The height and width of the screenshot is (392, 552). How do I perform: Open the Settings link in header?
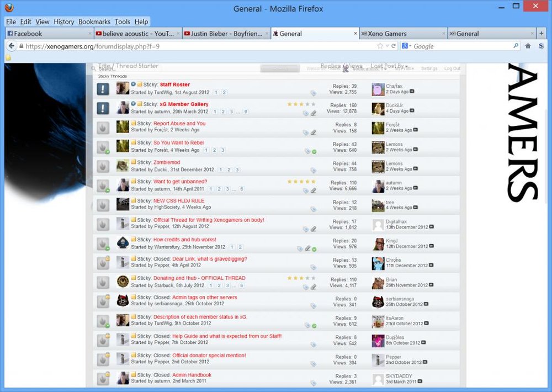pyautogui.click(x=429, y=68)
